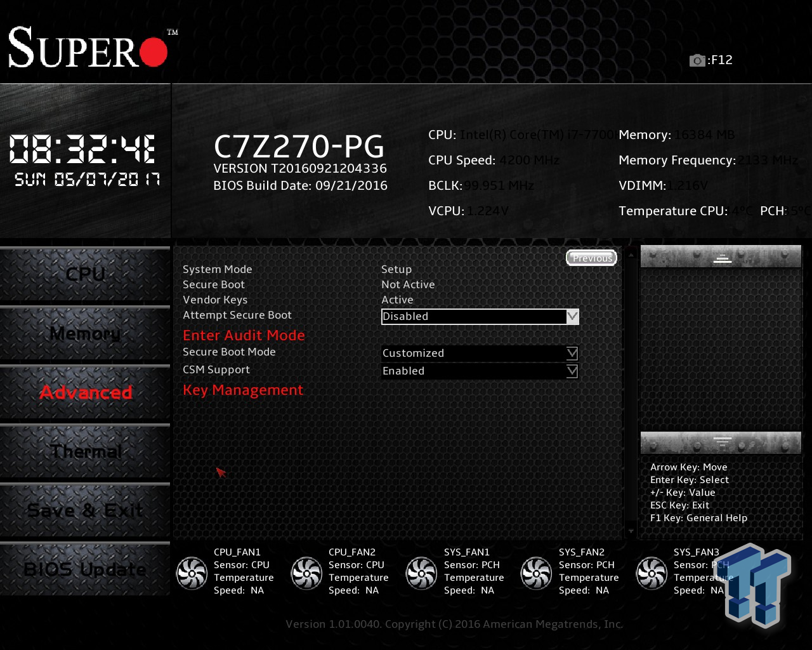812x650 pixels.
Task: Click the System Mode label
Action: pyautogui.click(x=218, y=270)
